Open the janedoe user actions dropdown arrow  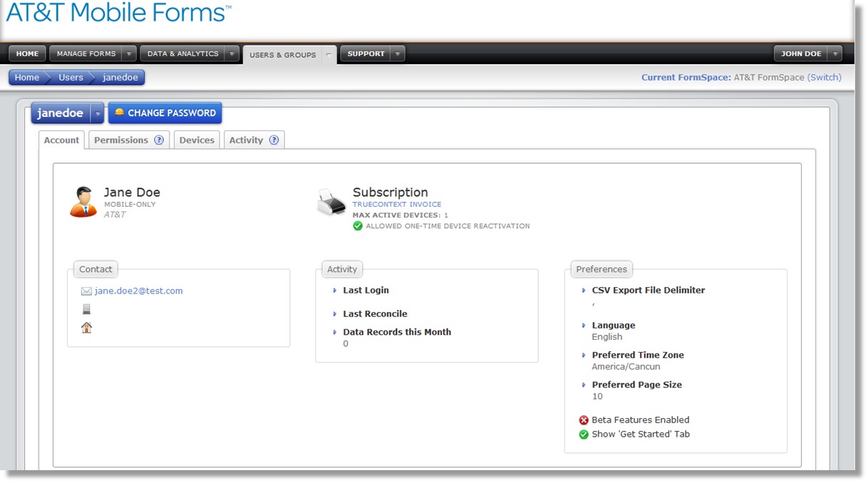pos(97,113)
